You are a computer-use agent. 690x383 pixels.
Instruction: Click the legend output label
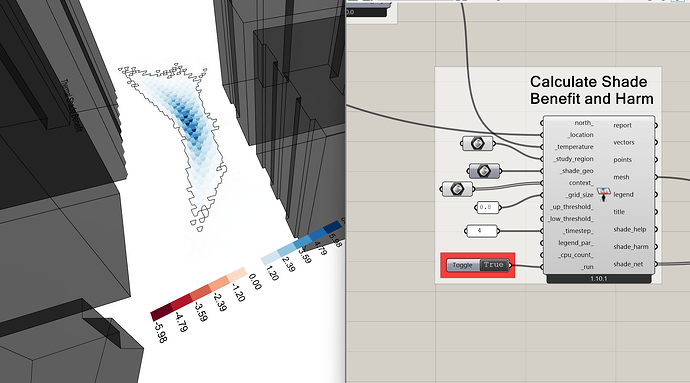pyautogui.click(x=624, y=194)
